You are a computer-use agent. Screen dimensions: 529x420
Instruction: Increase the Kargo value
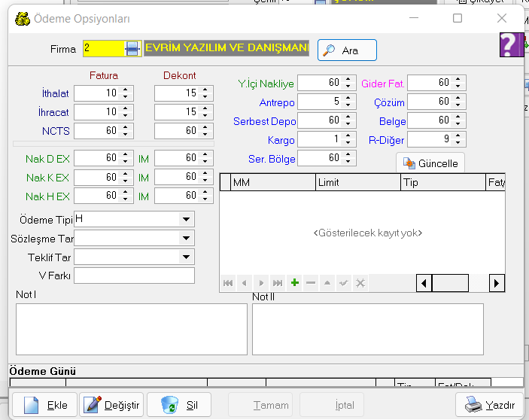point(348,136)
